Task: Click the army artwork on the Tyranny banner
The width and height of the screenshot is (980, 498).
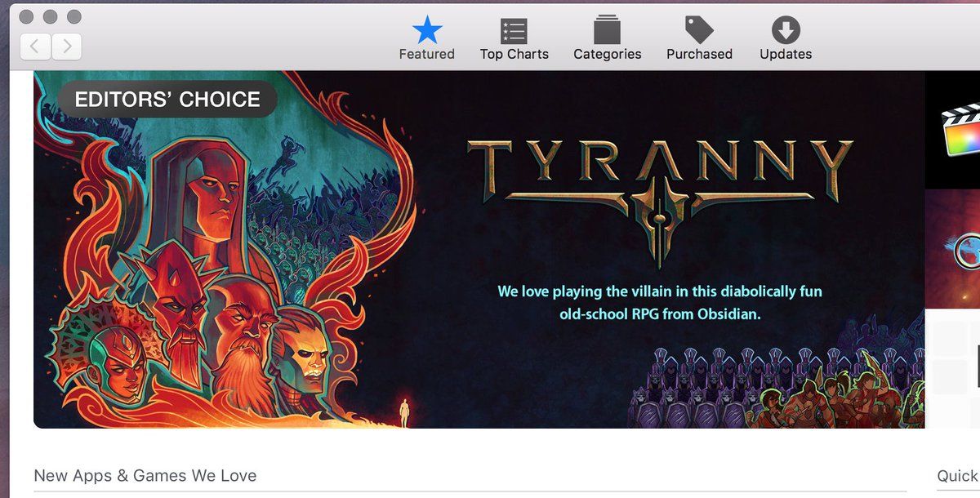Action: click(776, 388)
